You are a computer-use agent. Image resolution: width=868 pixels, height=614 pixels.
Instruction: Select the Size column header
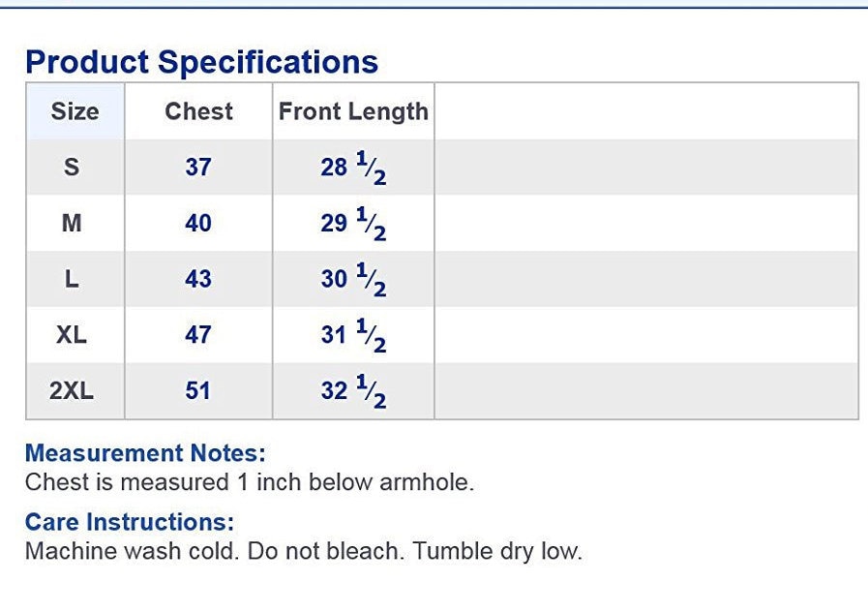75,111
